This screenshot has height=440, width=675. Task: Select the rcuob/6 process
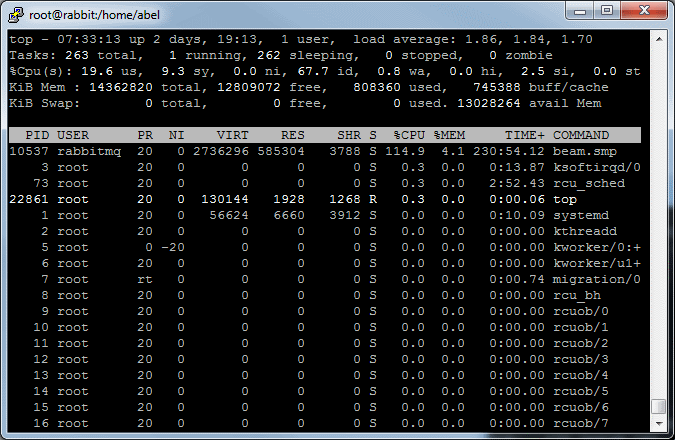click(x=581, y=407)
